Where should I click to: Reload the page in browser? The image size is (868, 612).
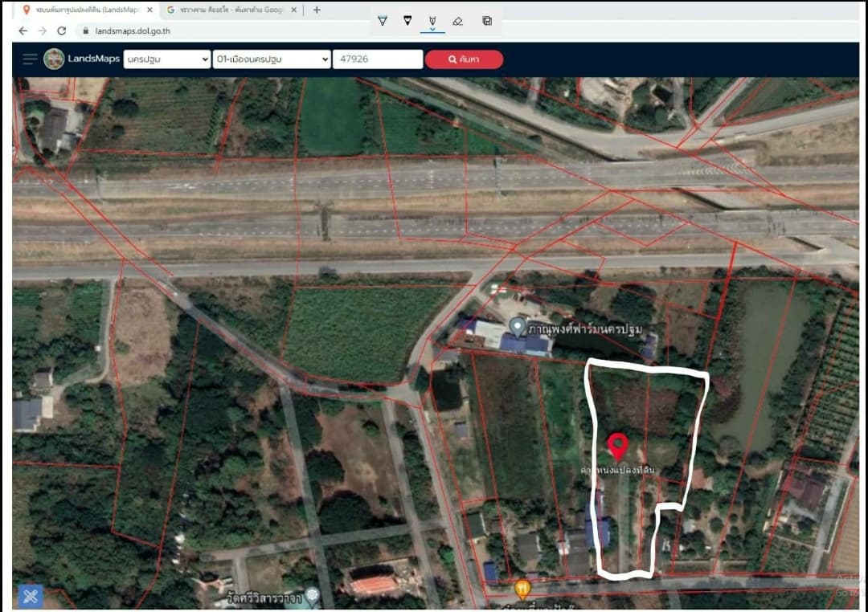tap(61, 31)
